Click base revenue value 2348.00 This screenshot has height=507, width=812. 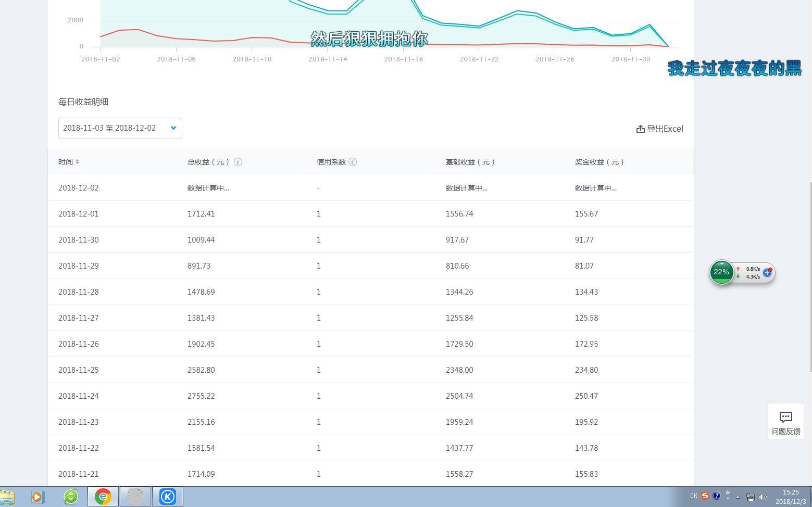459,370
